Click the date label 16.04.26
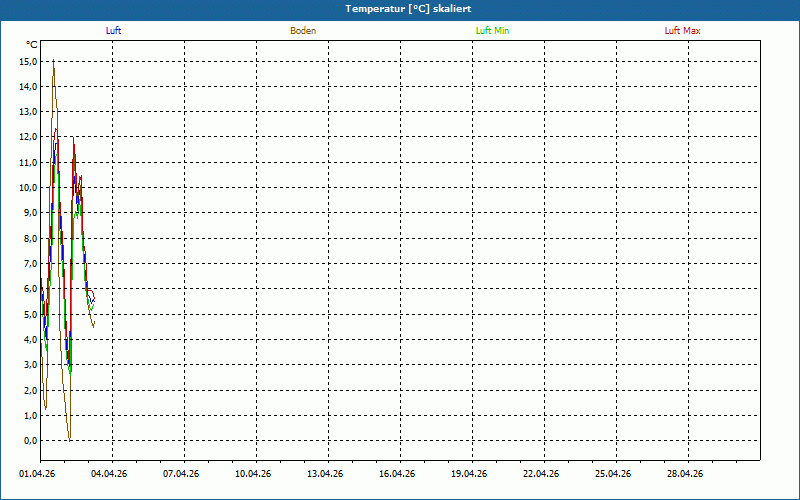 click(x=397, y=474)
